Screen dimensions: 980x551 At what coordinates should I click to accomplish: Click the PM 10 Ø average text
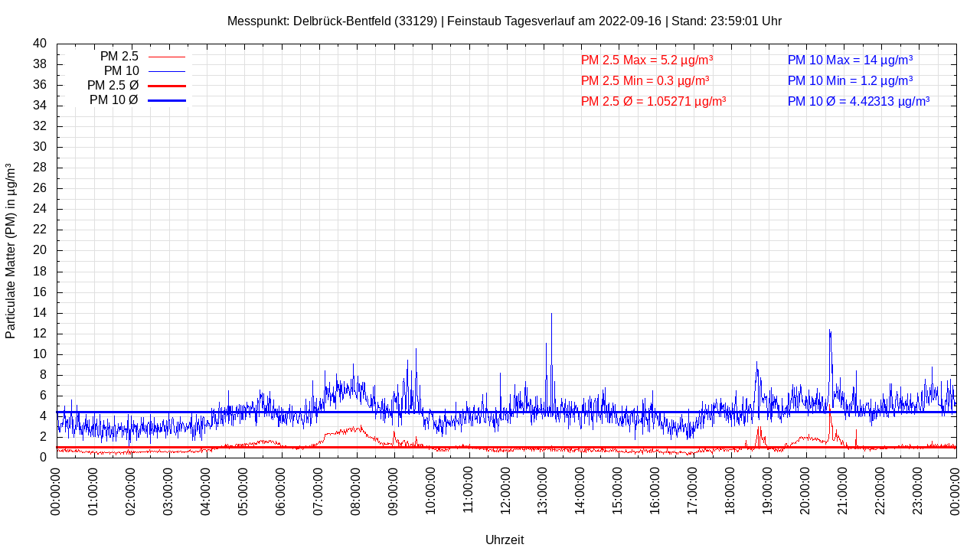[x=858, y=101]
